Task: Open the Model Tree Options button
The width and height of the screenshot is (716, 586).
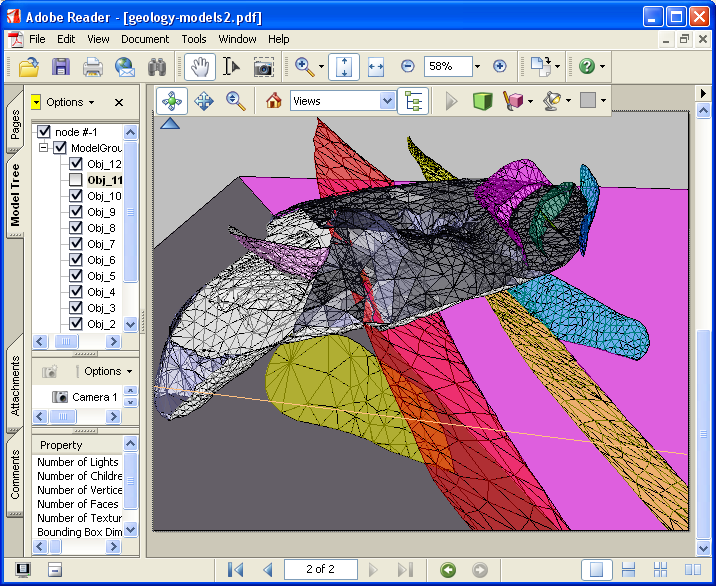Action: pyautogui.click(x=69, y=102)
